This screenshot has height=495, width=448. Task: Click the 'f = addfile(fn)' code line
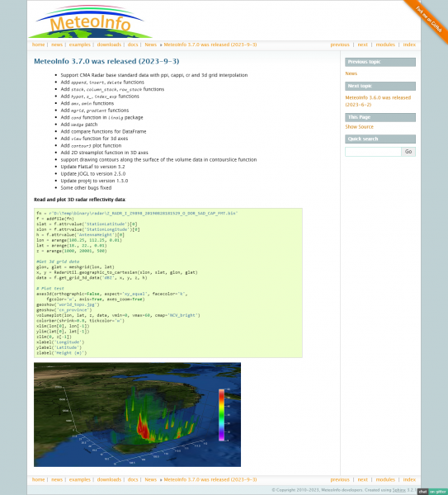55,219
